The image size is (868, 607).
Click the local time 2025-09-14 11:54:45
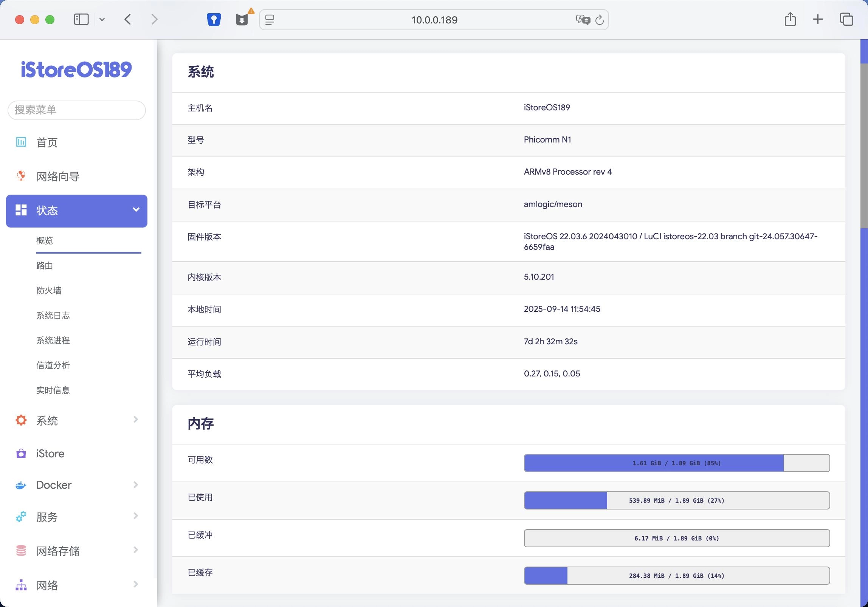[x=562, y=309]
